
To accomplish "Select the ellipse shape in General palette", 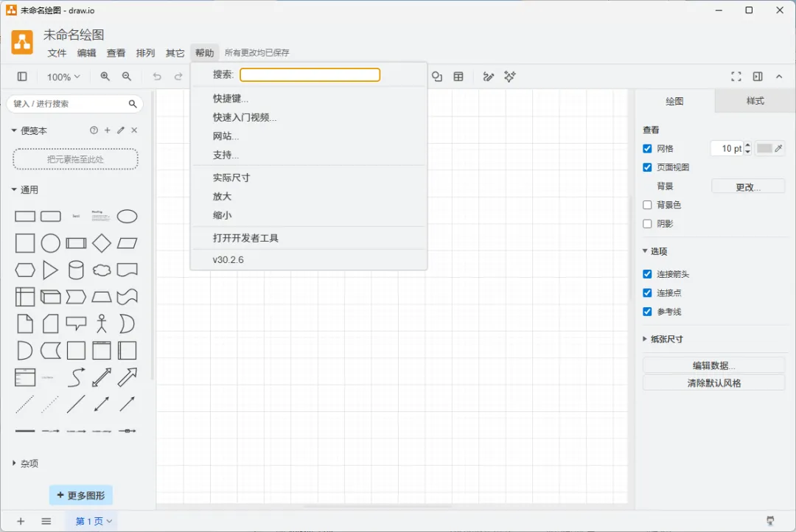I will [127, 217].
